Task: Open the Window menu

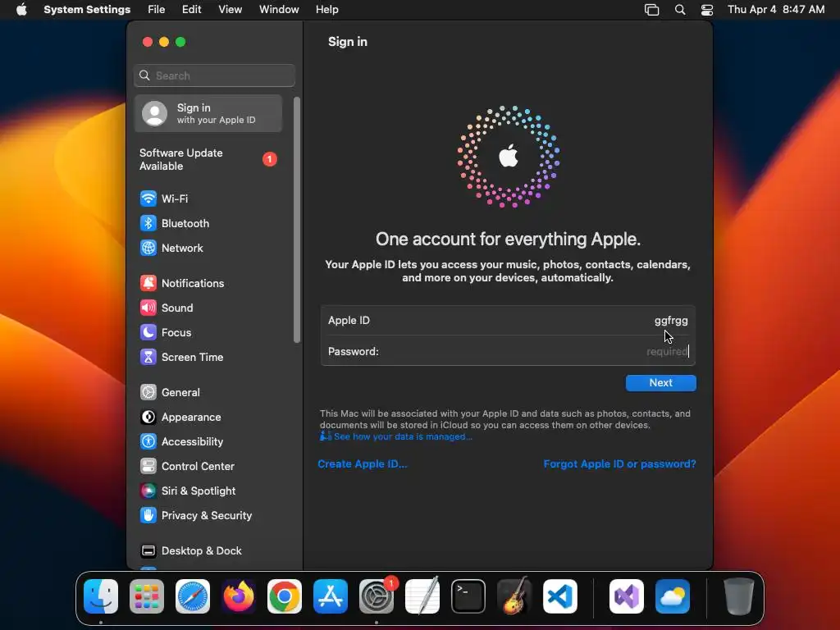Action: tap(279, 10)
